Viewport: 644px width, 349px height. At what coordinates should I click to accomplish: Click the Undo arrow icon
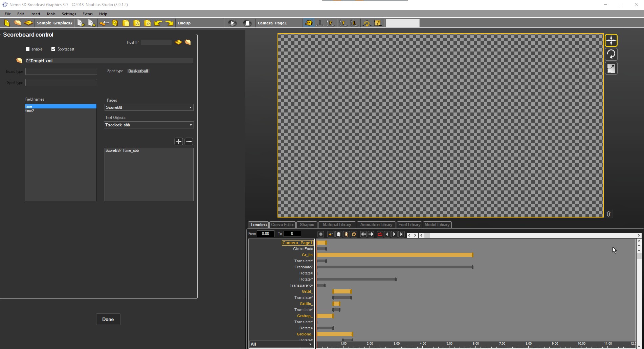tap(158, 23)
